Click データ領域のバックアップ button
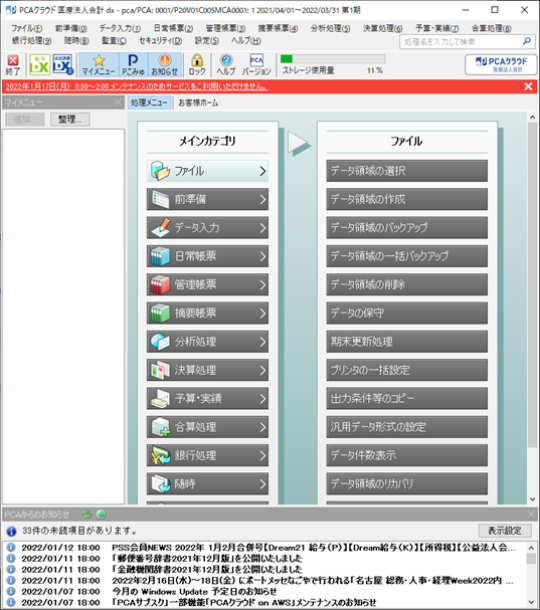Image resolution: width=540 pixels, height=610 pixels. [x=407, y=228]
